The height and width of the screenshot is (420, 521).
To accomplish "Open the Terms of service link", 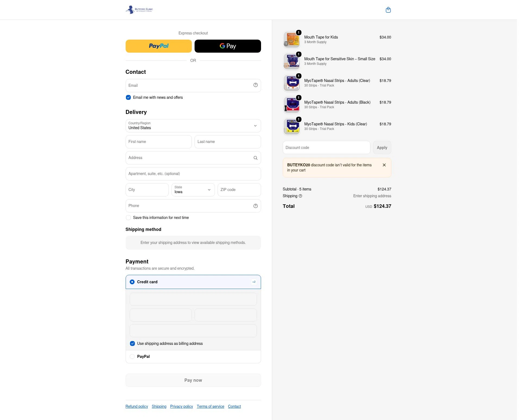I will (211, 406).
